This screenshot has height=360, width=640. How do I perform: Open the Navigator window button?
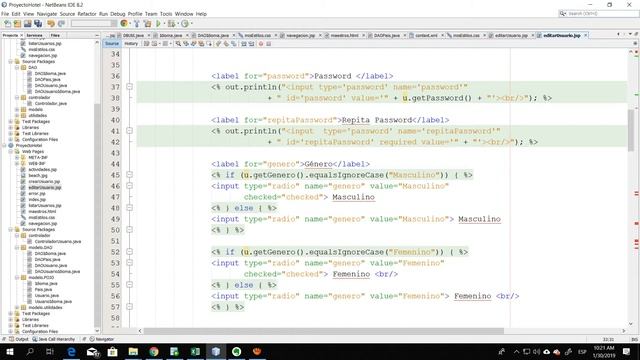tap(102, 339)
